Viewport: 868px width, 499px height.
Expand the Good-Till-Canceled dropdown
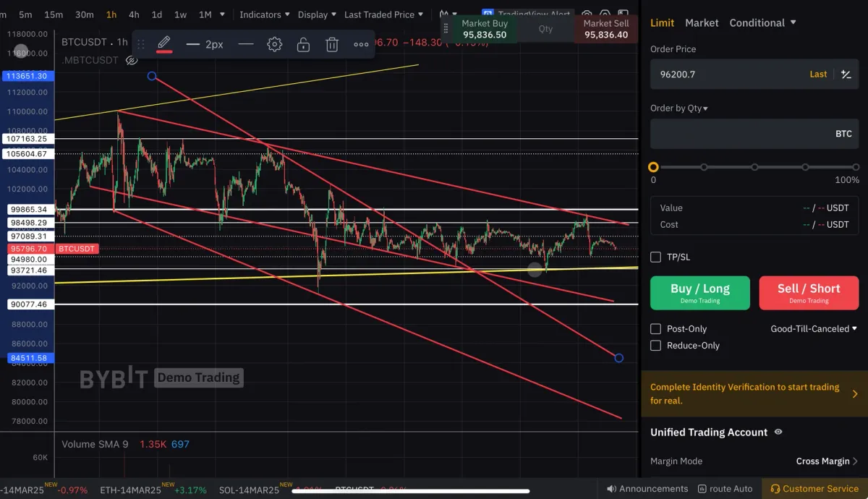(813, 328)
